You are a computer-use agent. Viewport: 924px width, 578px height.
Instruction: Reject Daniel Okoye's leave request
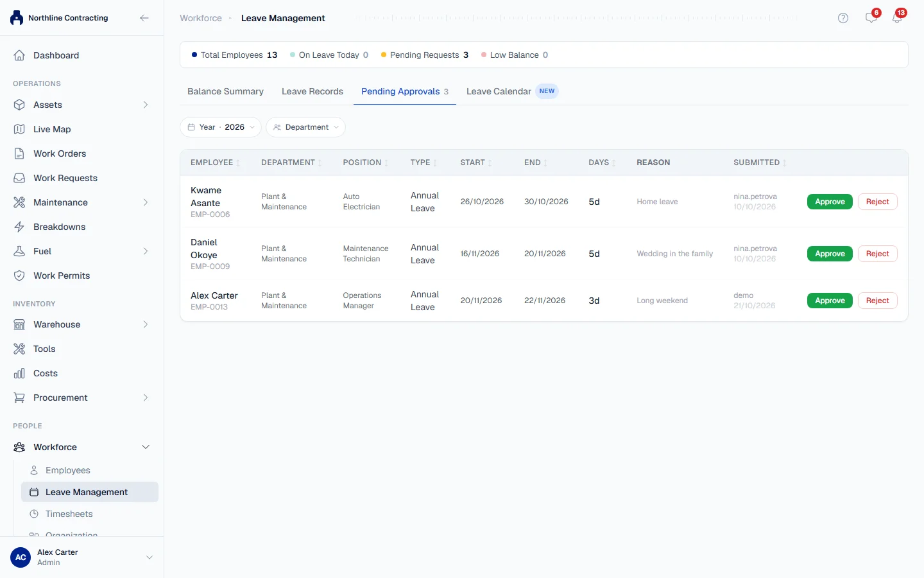[x=877, y=254]
